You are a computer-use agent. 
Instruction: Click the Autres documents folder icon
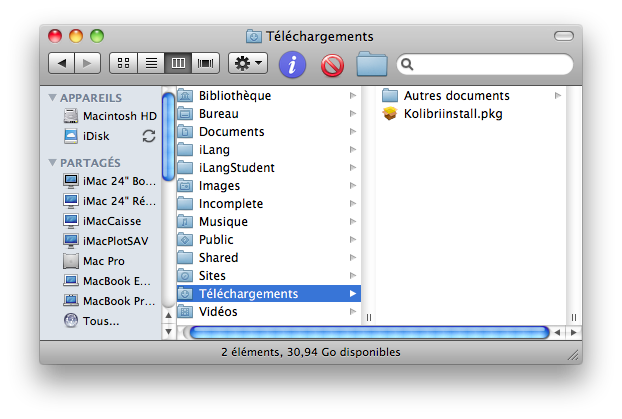click(x=390, y=96)
